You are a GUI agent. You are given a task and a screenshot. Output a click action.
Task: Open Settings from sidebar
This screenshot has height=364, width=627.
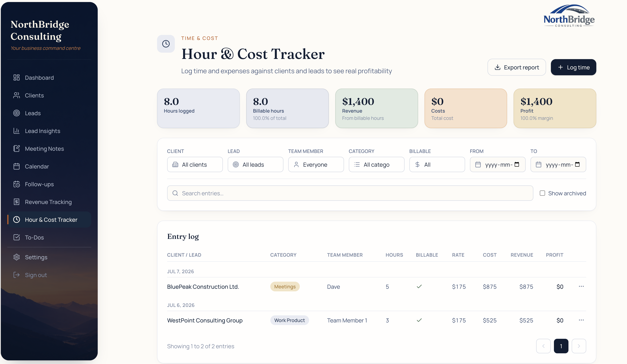[x=49, y=257]
